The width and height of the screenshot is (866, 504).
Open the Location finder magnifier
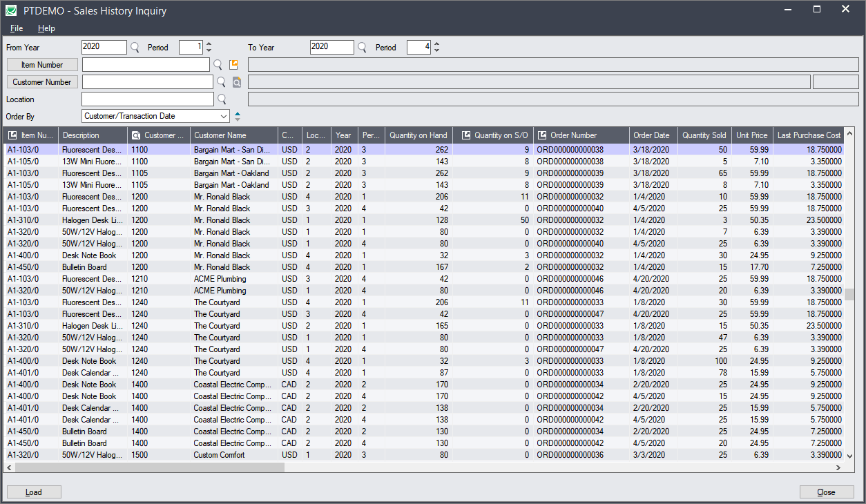click(x=222, y=99)
